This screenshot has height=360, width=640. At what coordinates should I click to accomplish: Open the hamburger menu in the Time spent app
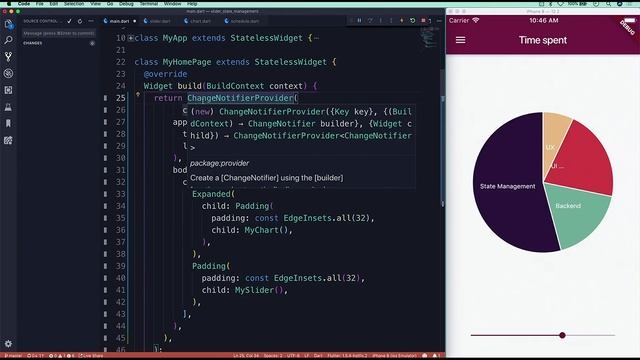[460, 40]
